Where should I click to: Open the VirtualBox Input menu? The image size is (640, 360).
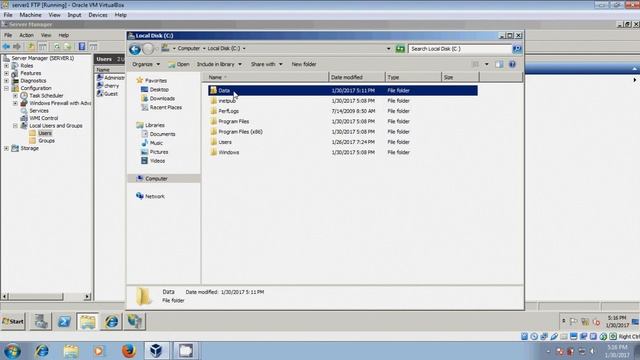tap(74, 15)
